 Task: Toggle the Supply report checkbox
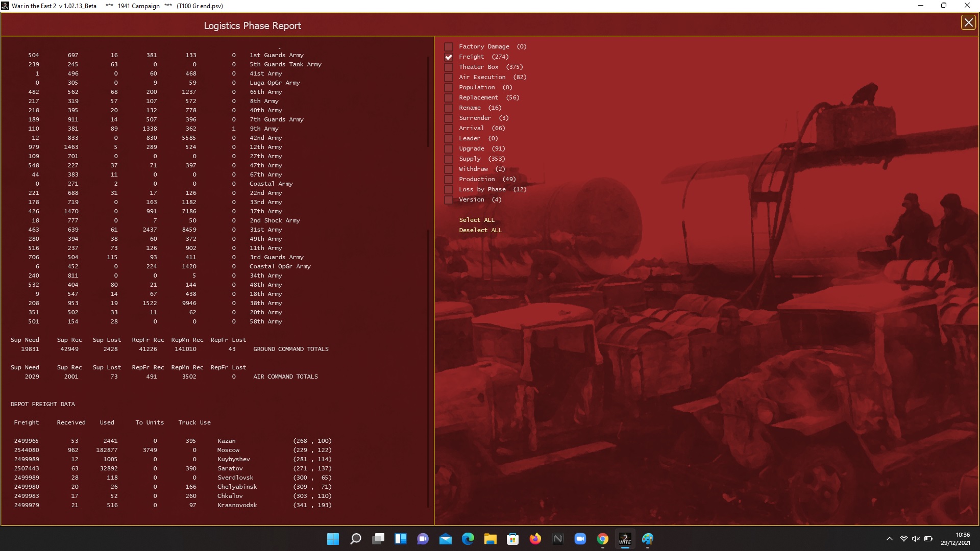449,159
